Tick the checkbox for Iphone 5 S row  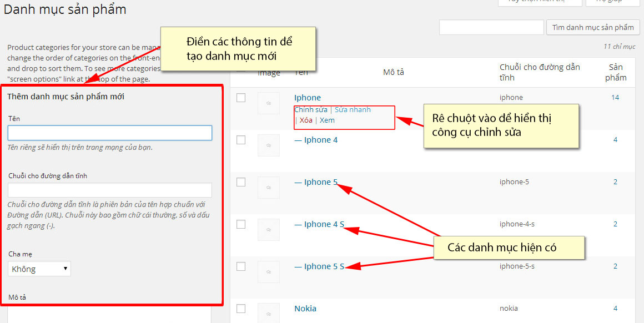(x=241, y=266)
